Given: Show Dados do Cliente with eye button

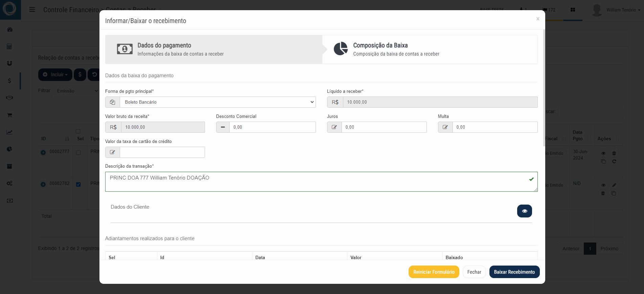Looking at the screenshot, I should click(x=524, y=211).
